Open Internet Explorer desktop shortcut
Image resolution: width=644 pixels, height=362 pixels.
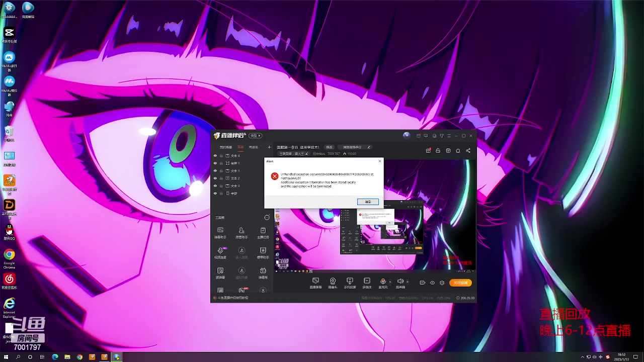(9, 308)
